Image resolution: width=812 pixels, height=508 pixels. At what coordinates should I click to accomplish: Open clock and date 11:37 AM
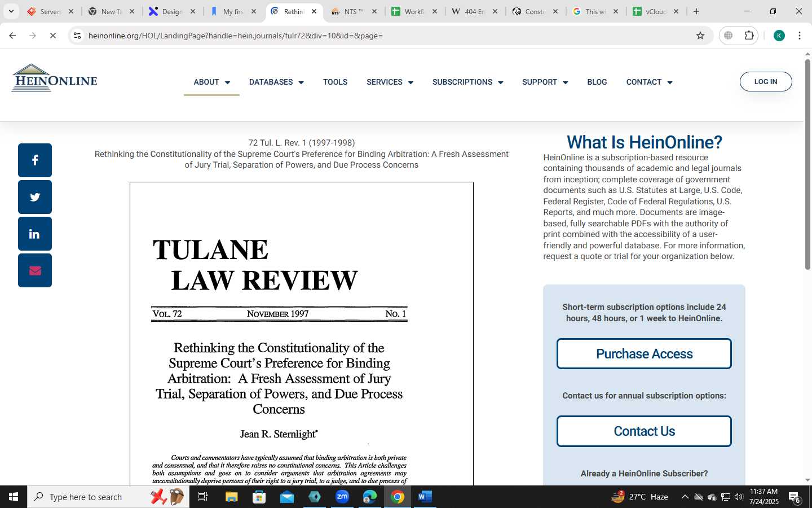tap(764, 497)
